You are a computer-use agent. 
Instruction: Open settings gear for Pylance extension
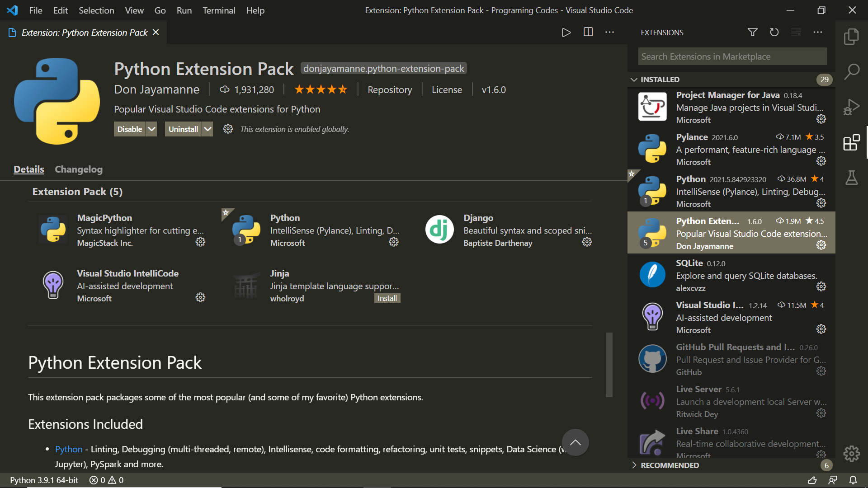tap(821, 161)
